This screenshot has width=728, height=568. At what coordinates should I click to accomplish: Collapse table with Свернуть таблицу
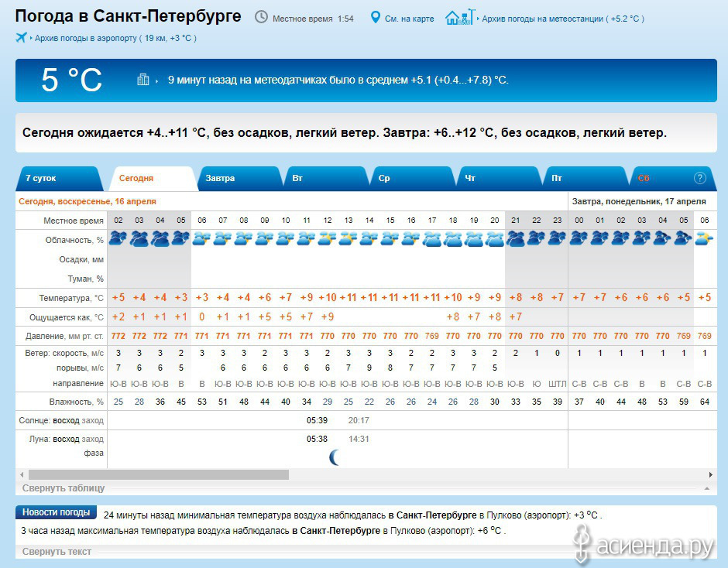64,488
